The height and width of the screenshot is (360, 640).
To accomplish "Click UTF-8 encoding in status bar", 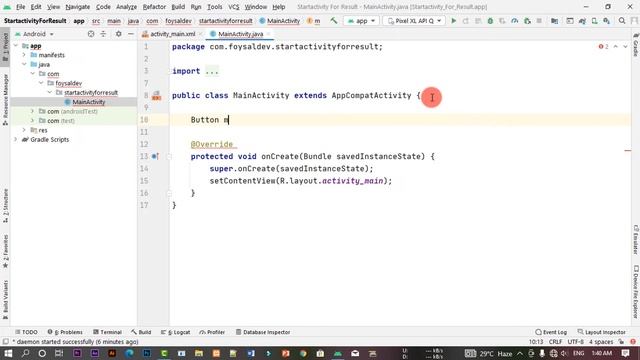I will (576, 342).
